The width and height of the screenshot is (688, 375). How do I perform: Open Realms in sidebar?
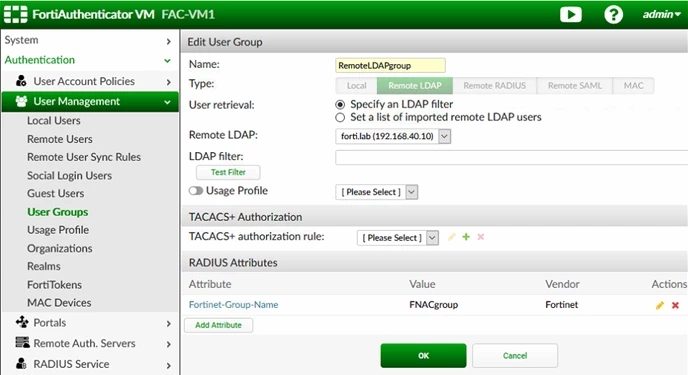[x=44, y=266]
